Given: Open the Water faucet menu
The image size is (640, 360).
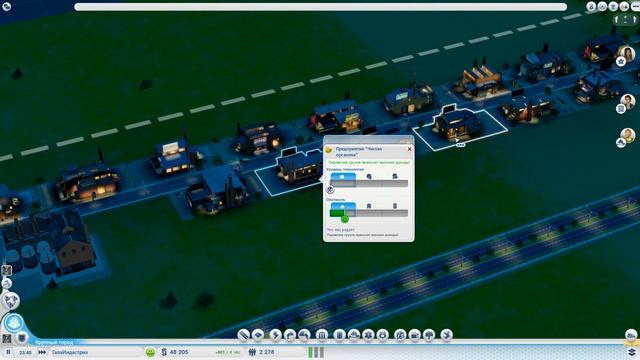Looking at the screenshot, I should [x=290, y=335].
